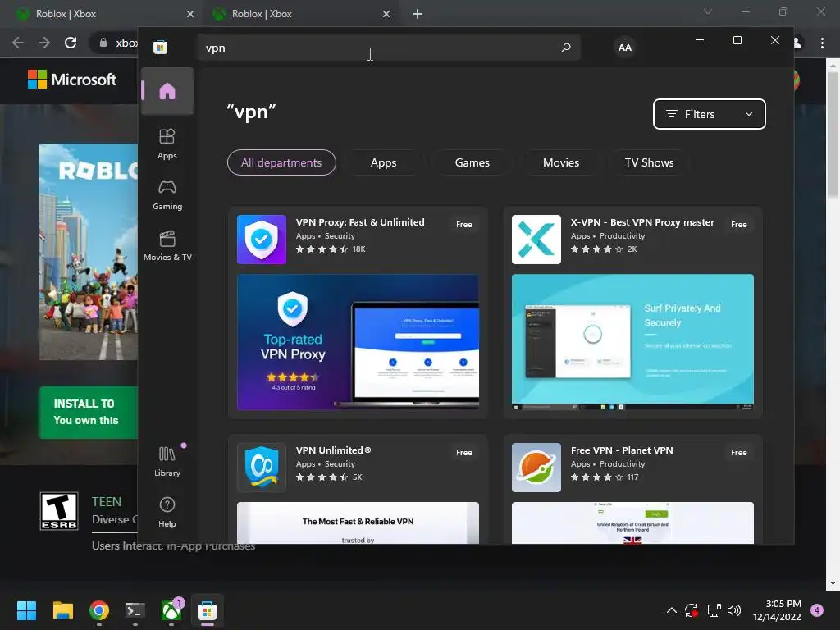Click the X-VPN app icon
Viewport: 840px width, 630px height.
(536, 240)
